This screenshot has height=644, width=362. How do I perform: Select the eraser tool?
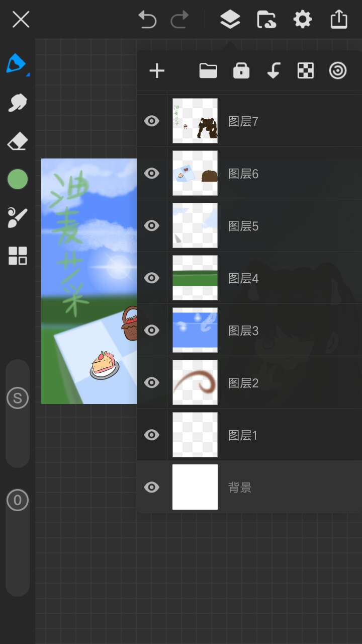pyautogui.click(x=18, y=141)
